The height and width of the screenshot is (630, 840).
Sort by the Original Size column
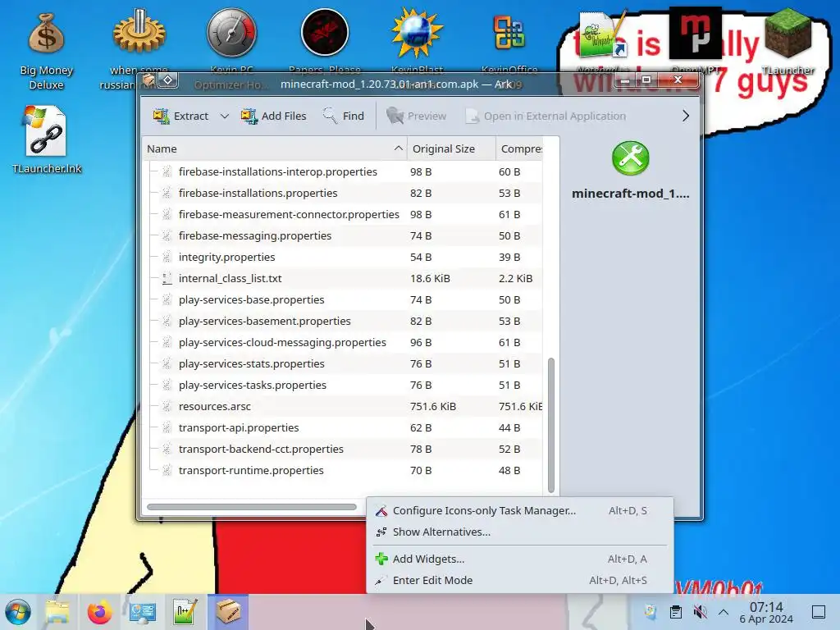[451, 149]
